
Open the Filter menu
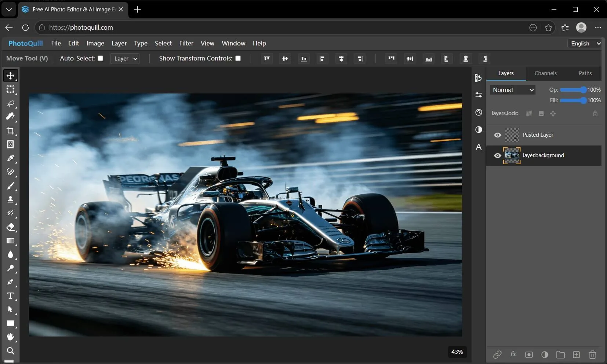coord(186,43)
